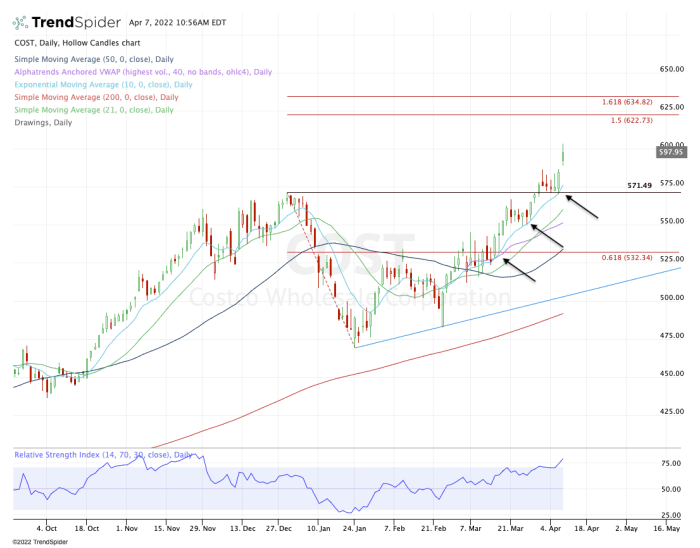Click the 525.00 price axis label
700x548 pixels.
point(672,259)
